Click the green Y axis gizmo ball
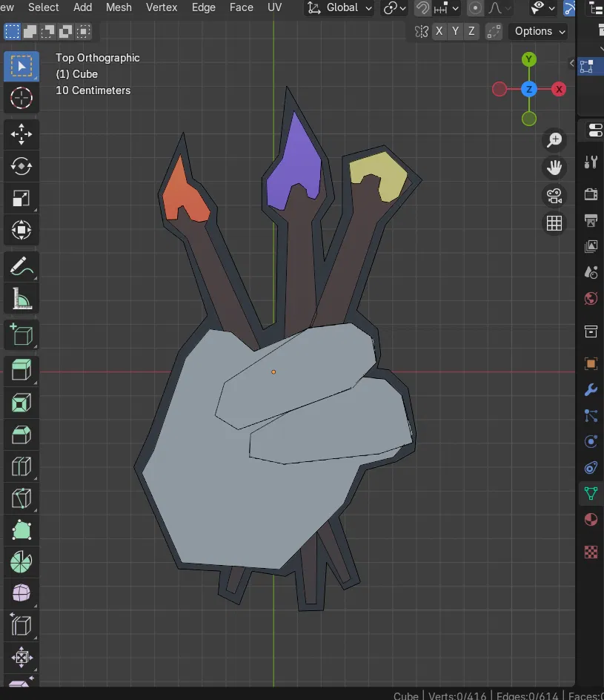 coord(529,59)
